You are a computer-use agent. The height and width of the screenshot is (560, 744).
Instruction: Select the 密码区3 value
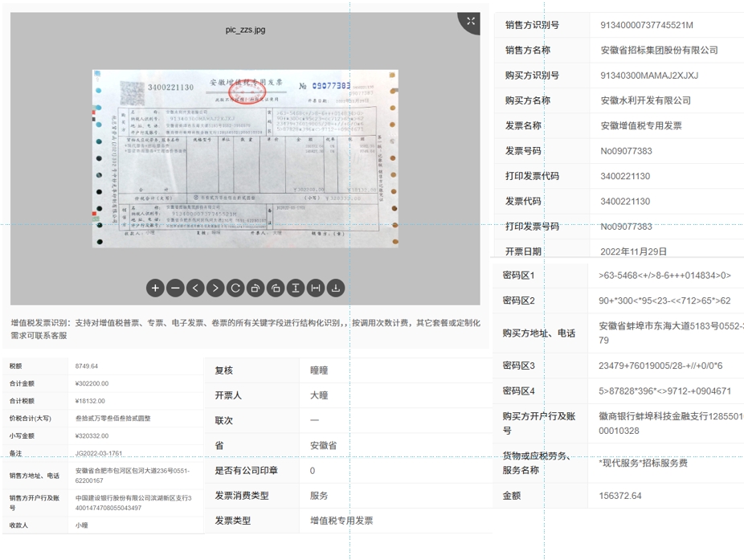(660, 366)
